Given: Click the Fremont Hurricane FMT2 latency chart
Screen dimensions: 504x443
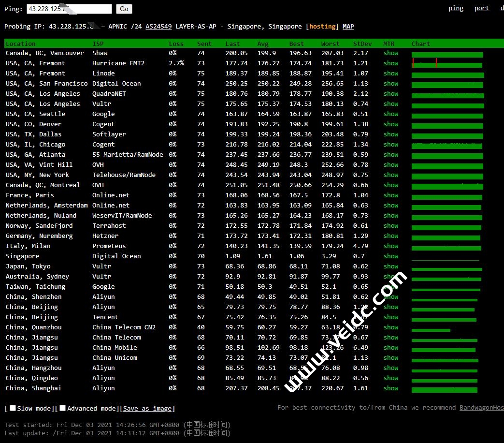Looking at the screenshot, I should tap(447, 63).
